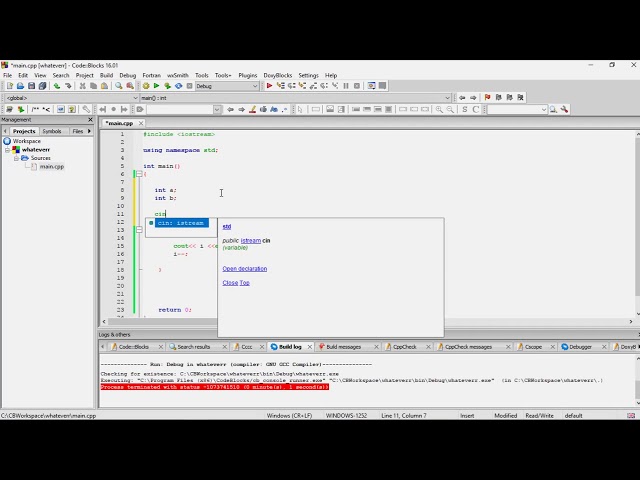Click the Save all files icon
640x480 pixels.
42,86
